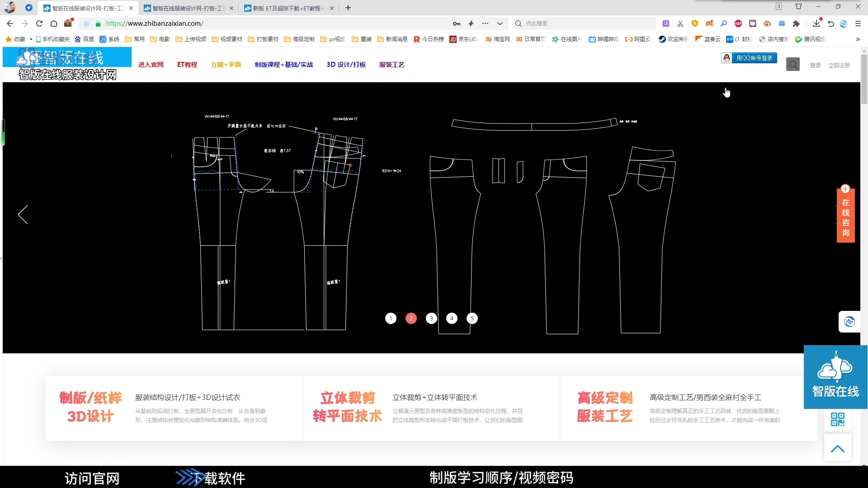Show previous slide with left carousel arrow
The image size is (868, 488).
[x=23, y=215]
